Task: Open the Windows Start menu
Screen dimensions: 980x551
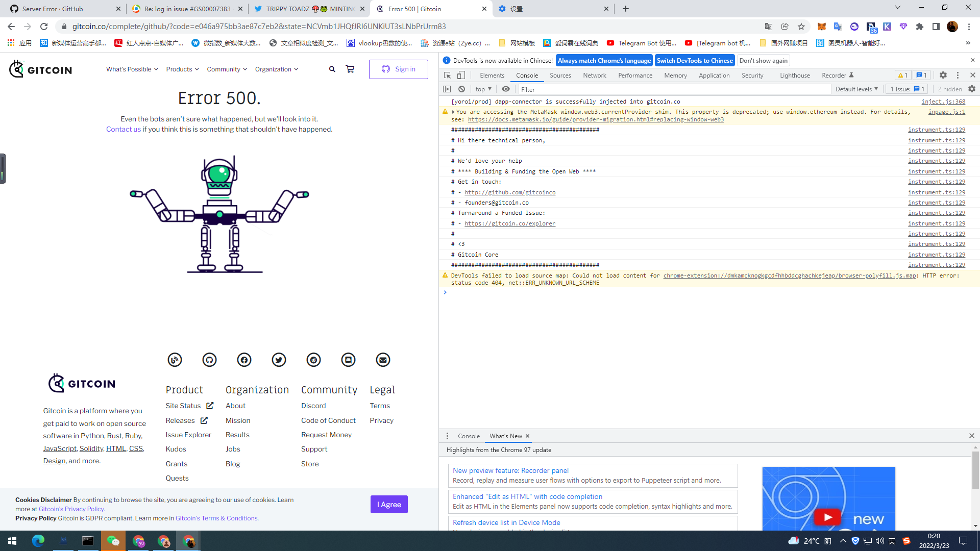Action: pos(12,541)
